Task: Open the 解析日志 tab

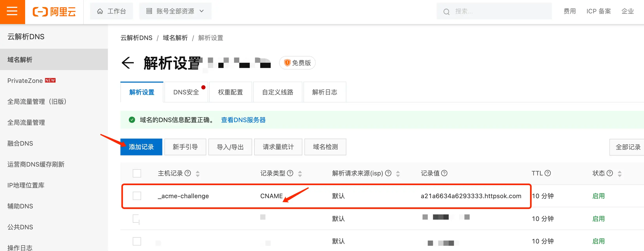Action: tap(325, 92)
